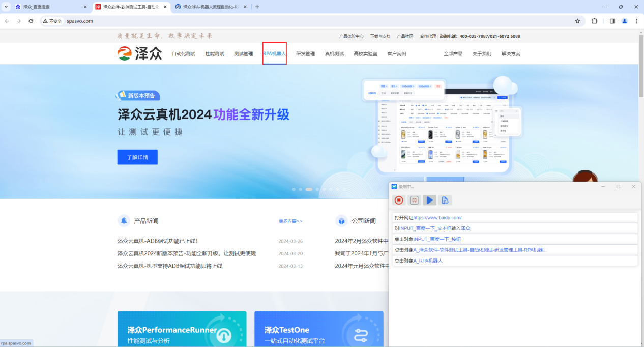Select the active elongated banner carousel dot
This screenshot has width=644, height=347.
pos(309,189)
